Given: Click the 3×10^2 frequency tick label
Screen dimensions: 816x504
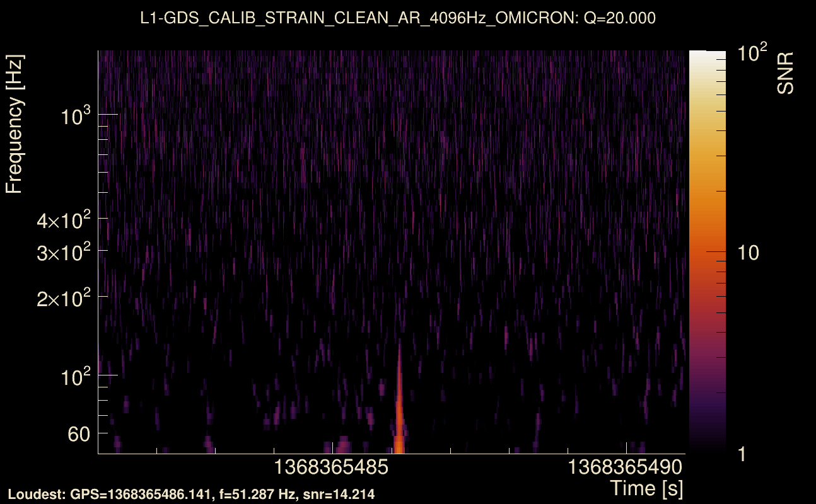Looking at the screenshot, I should click(x=65, y=251).
